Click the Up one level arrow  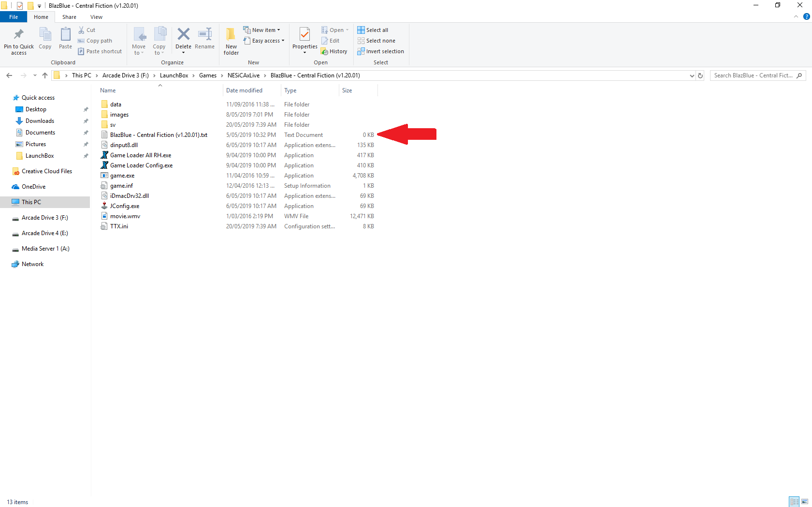pyautogui.click(x=45, y=75)
